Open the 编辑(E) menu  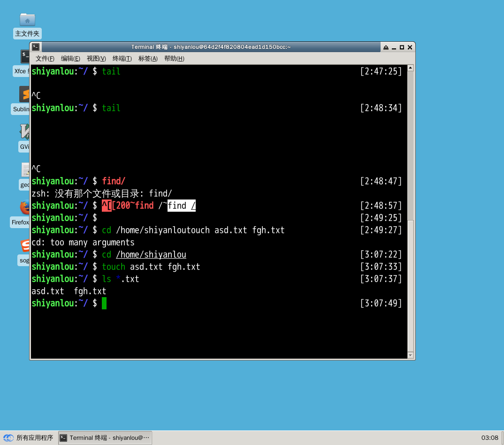pyautogui.click(x=70, y=59)
